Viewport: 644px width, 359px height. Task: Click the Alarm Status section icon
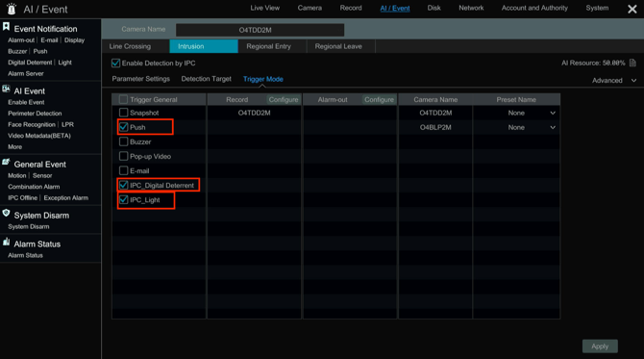[x=6, y=242]
